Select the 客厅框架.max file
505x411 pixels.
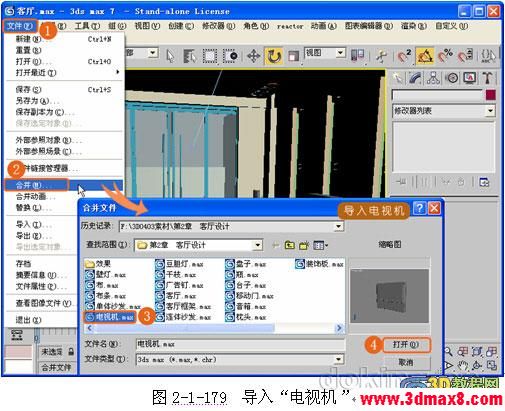[x=183, y=307]
